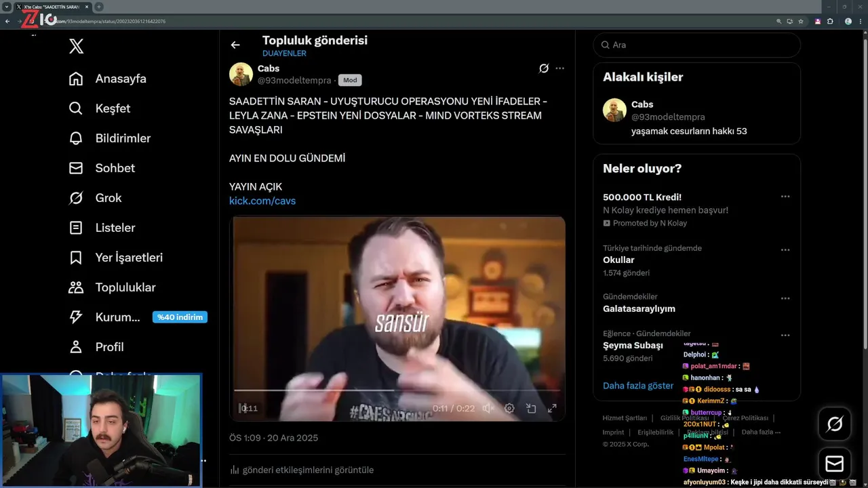The height and width of the screenshot is (488, 868).
Task: Open video settings gear
Action: click(509, 408)
